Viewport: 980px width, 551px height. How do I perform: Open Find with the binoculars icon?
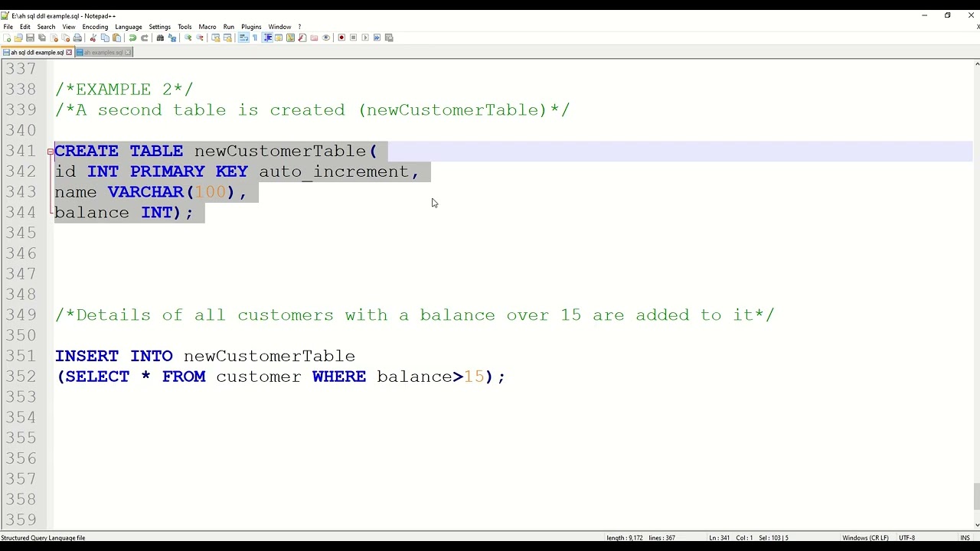[x=160, y=37]
